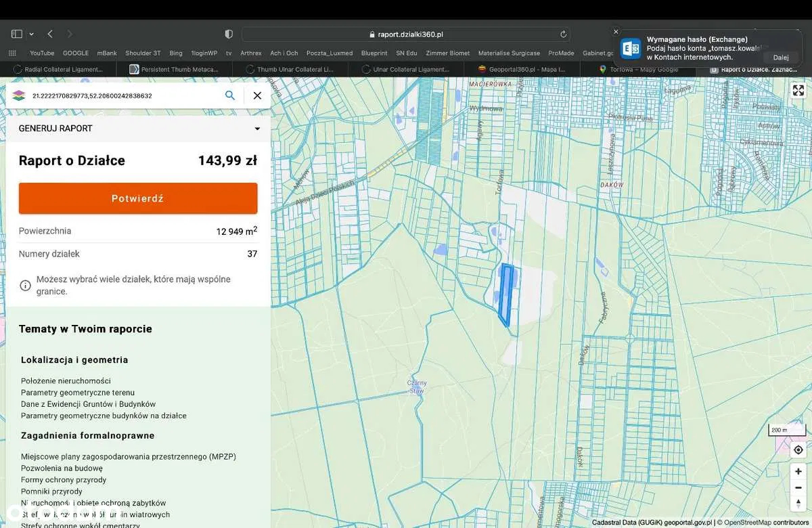Screen dimensions: 812x528
Task: Reset map compass orientation
Action: pyautogui.click(x=798, y=502)
